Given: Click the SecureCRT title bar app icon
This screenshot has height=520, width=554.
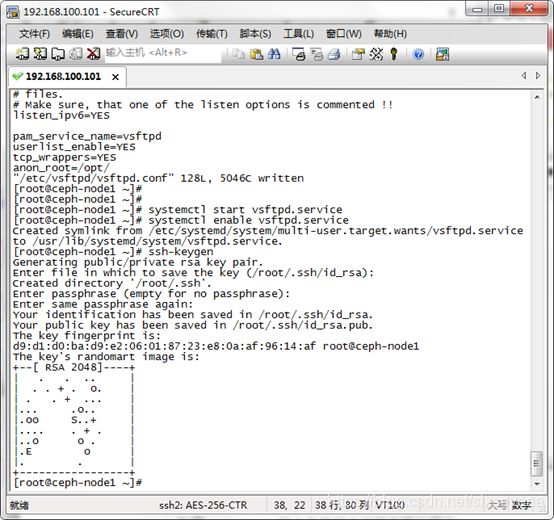Looking at the screenshot, I should point(13,12).
